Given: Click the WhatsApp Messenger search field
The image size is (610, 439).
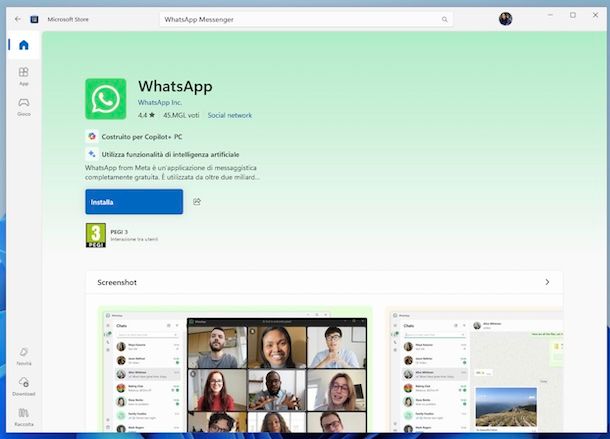Looking at the screenshot, I should pos(306,19).
